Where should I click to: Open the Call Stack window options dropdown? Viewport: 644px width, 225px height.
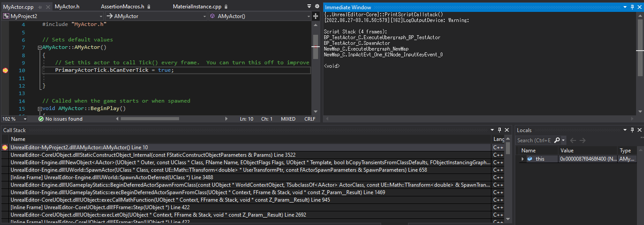tap(493, 130)
